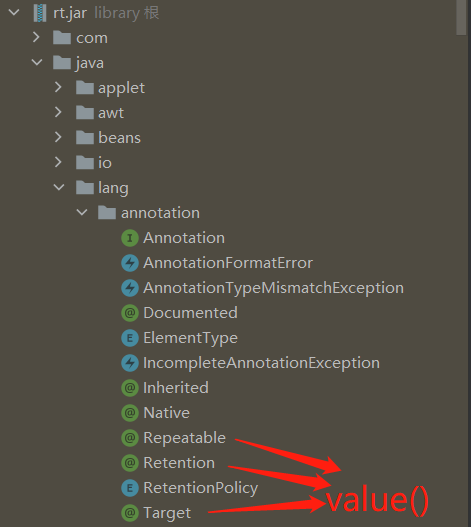Screen dimensions: 471x527
Task: Click the Annotation interface icon
Action: 130,238
